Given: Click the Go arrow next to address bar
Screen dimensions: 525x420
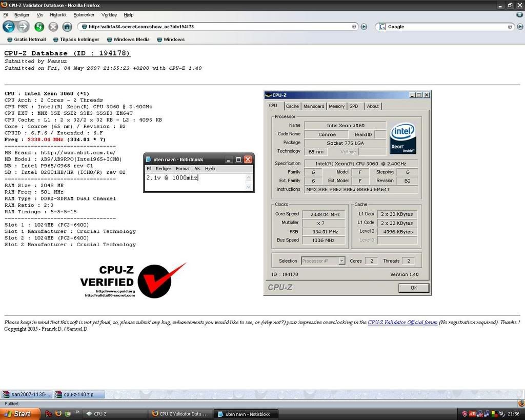Looking at the screenshot, I should click(x=364, y=27).
